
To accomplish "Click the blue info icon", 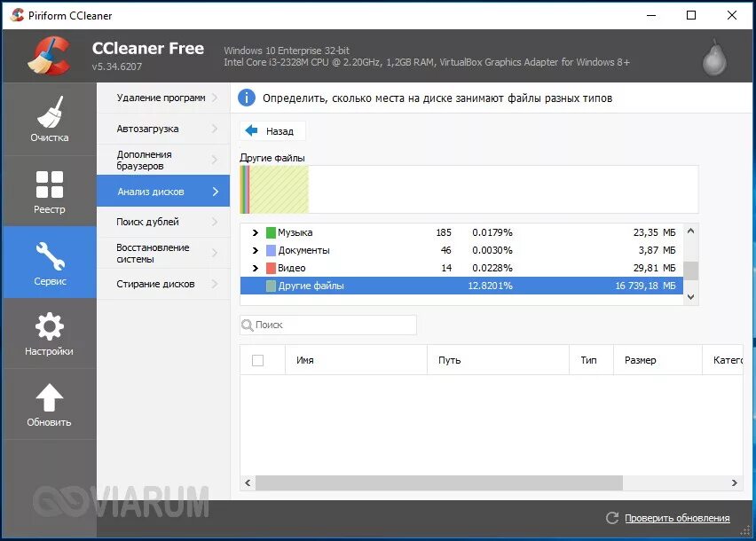I will click(247, 98).
